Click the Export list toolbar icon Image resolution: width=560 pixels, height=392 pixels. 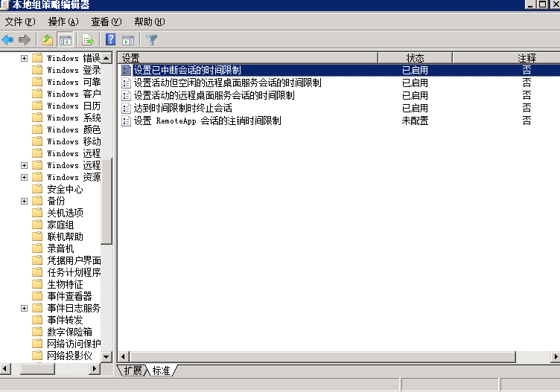click(88, 40)
